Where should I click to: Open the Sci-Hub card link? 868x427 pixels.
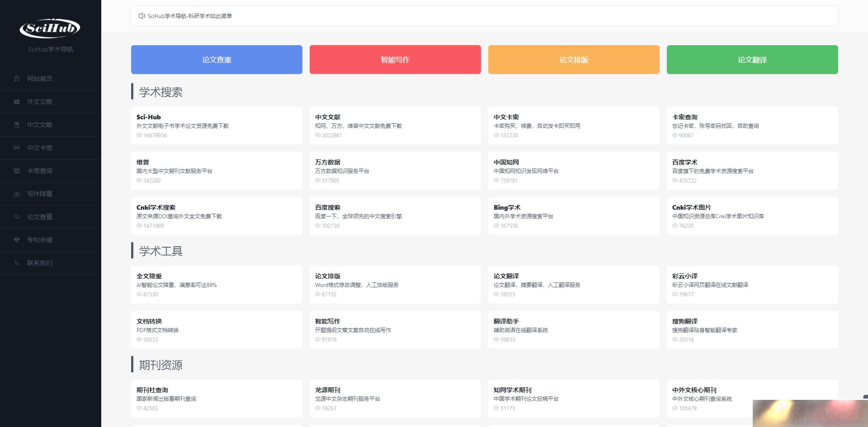tap(217, 126)
